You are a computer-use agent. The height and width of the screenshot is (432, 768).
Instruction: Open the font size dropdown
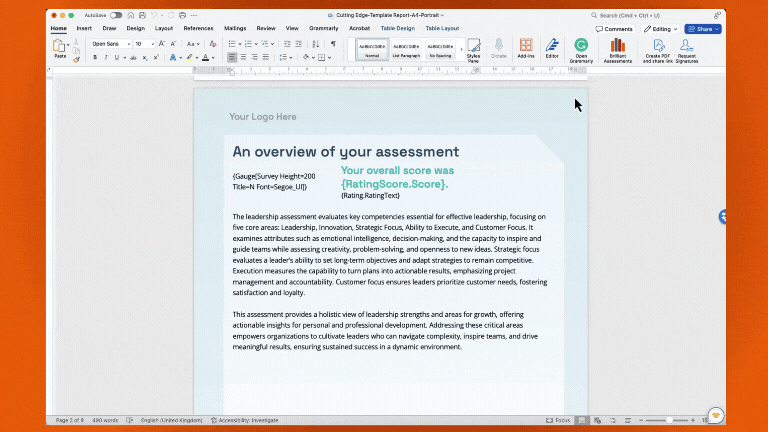pos(152,44)
